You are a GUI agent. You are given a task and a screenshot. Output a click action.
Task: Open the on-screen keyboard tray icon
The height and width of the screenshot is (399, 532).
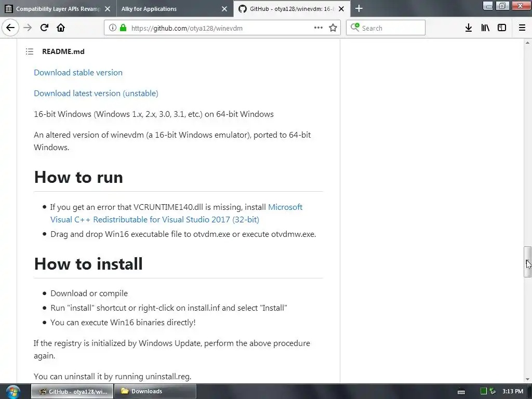click(x=461, y=392)
